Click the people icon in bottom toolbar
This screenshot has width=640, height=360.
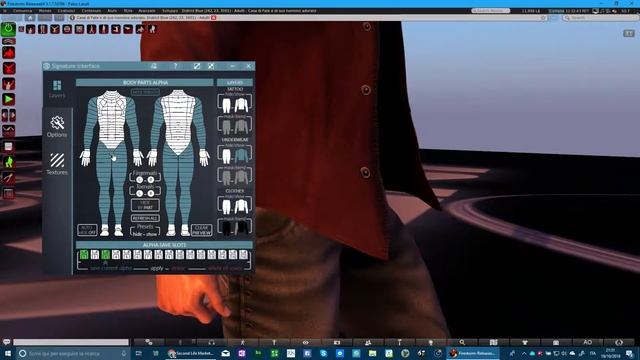[x=368, y=342]
